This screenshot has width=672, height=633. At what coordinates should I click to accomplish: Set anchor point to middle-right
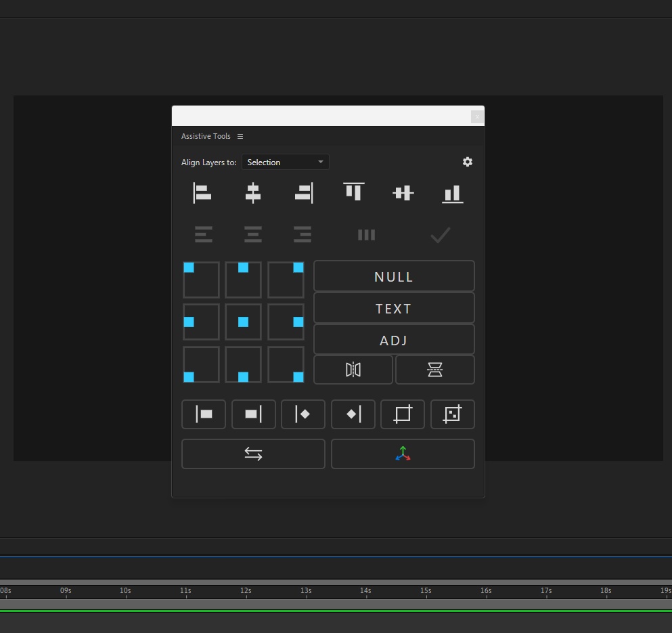[x=286, y=322]
